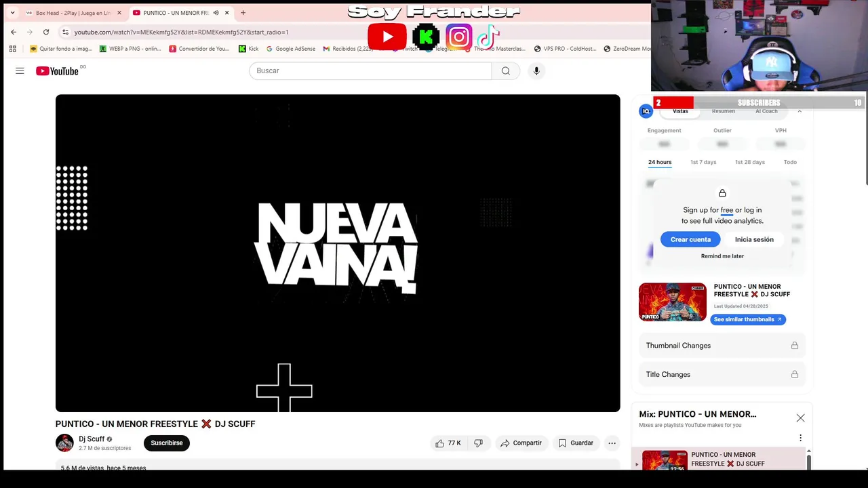Go to YouTube home via logo
The height and width of the screenshot is (488, 868).
pyautogui.click(x=57, y=70)
